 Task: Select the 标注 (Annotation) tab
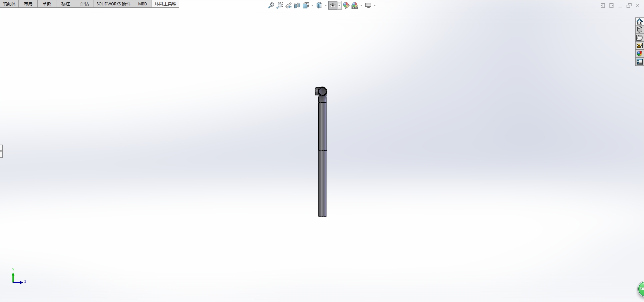66,4
